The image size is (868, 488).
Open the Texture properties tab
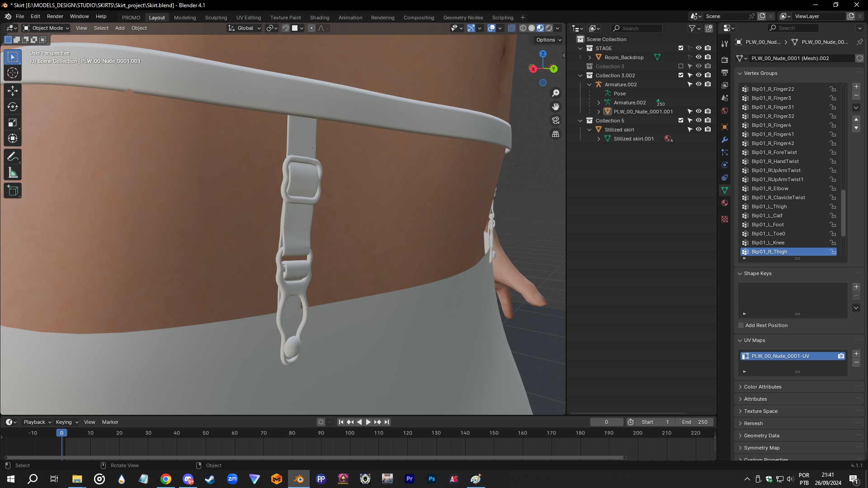coord(725,219)
